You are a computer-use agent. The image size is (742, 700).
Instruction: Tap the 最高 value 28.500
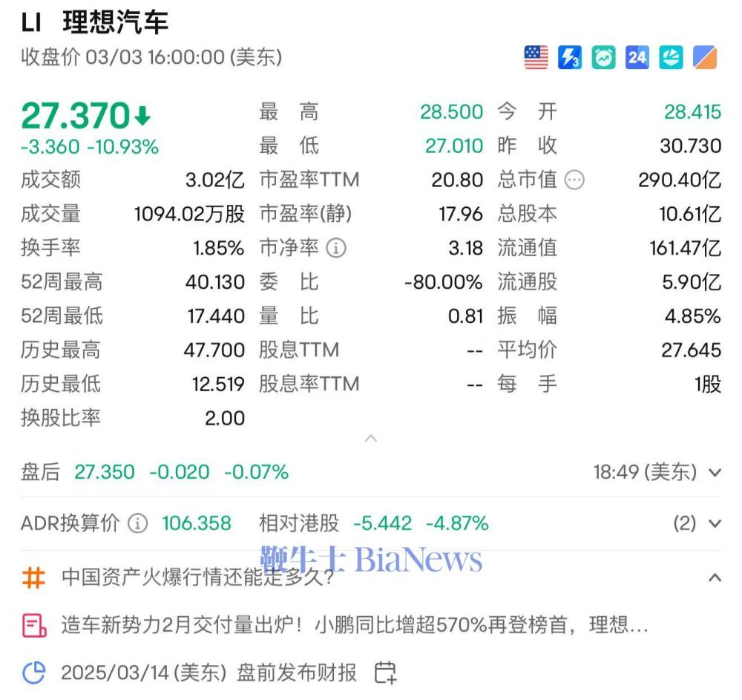pyautogui.click(x=451, y=112)
